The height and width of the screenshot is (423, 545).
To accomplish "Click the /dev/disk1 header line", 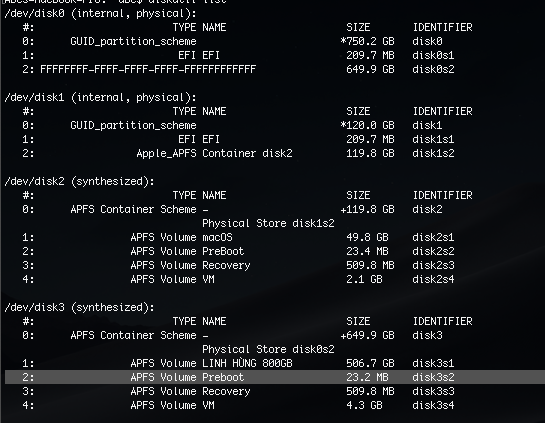I will pos(100,97).
